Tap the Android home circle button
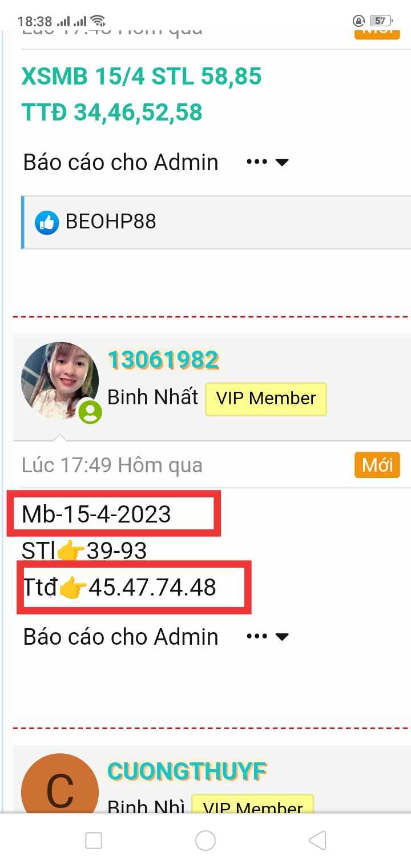411x868 pixels. [205, 841]
